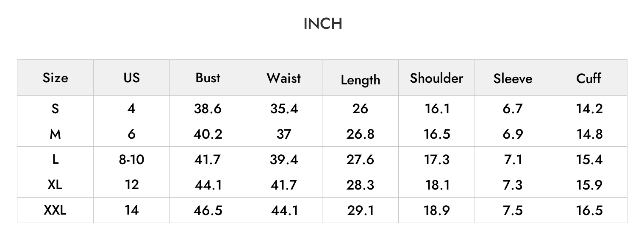
Task: Select the Bust column header
Action: pos(208,78)
